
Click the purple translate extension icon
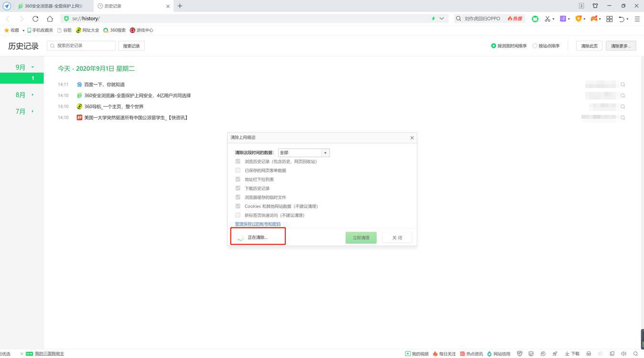click(563, 19)
